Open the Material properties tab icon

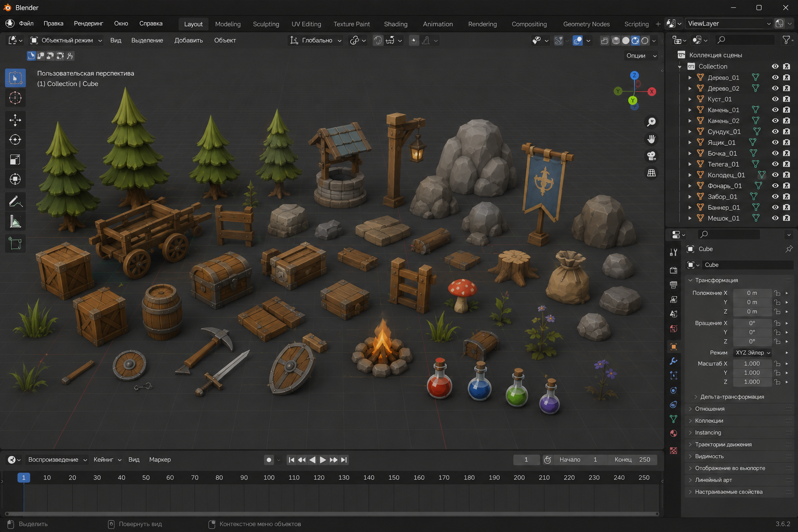(x=673, y=433)
